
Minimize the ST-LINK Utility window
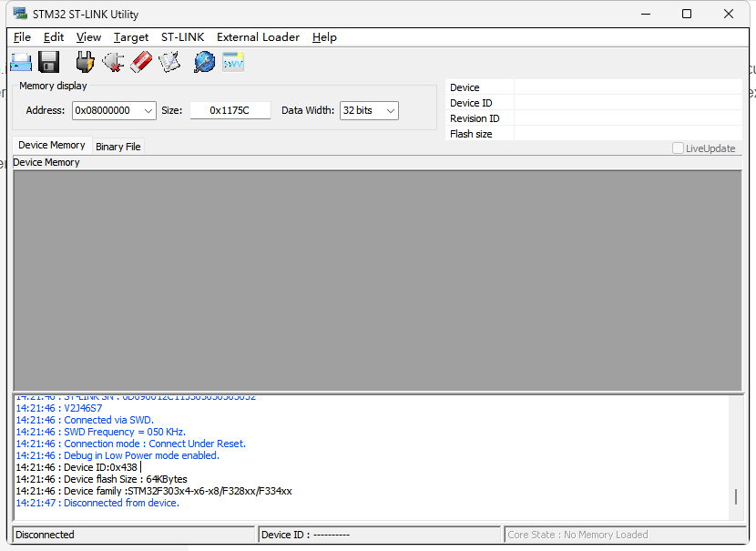pos(646,14)
